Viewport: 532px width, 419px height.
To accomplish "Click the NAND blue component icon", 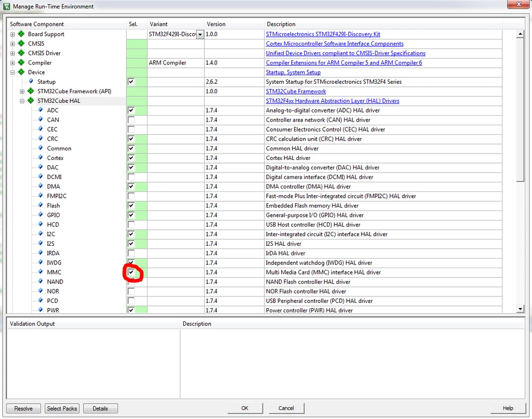I will click(40, 281).
